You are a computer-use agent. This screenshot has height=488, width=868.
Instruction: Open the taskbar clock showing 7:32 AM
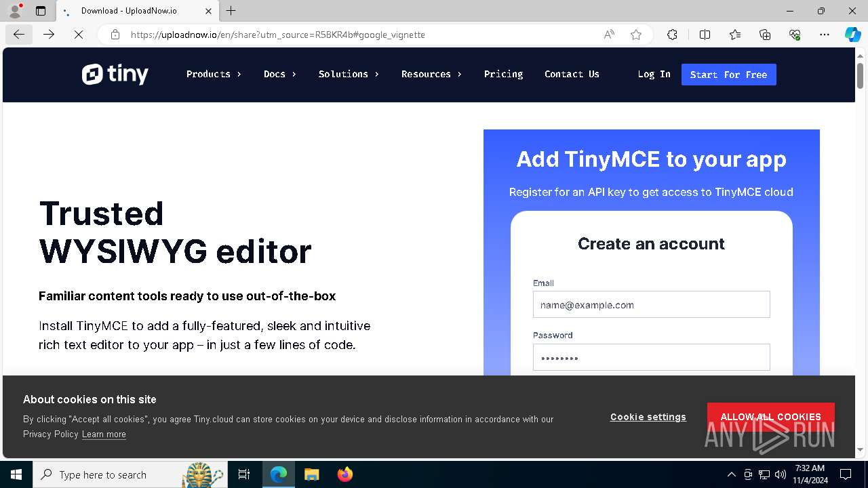[810, 474]
